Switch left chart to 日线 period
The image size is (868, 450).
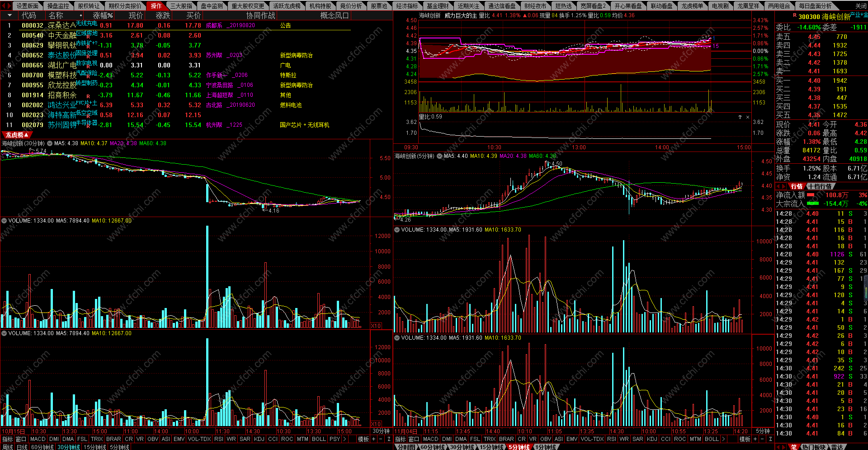(x=22, y=447)
